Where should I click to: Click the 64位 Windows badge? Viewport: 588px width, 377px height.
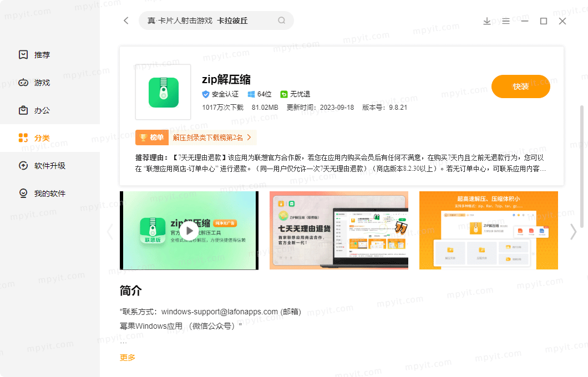260,94
